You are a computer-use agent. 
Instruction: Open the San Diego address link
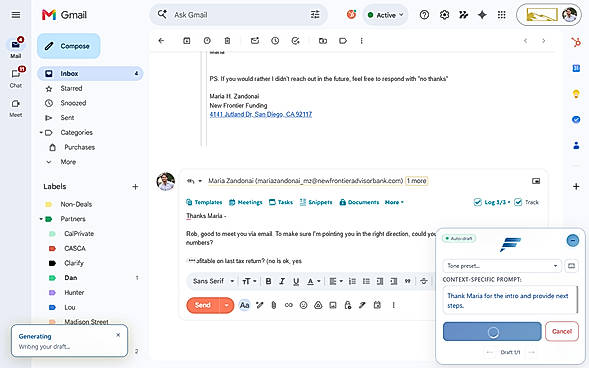click(x=261, y=115)
